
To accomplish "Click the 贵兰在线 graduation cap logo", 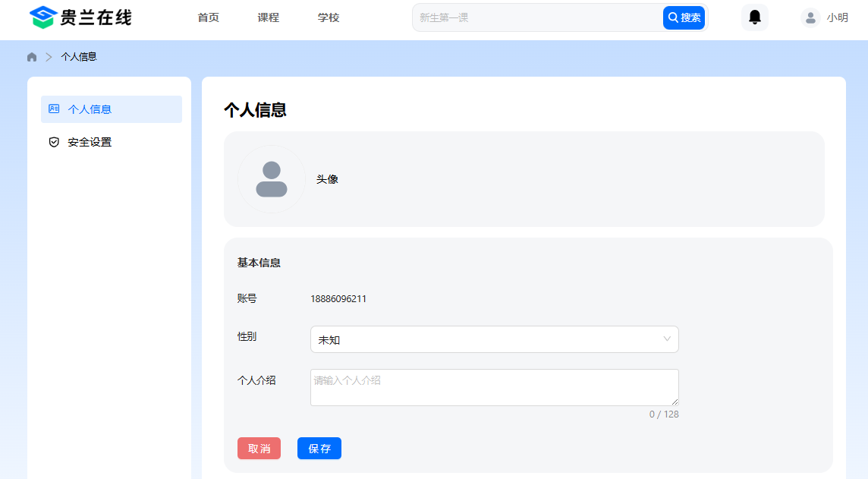I will pyautogui.click(x=43, y=17).
